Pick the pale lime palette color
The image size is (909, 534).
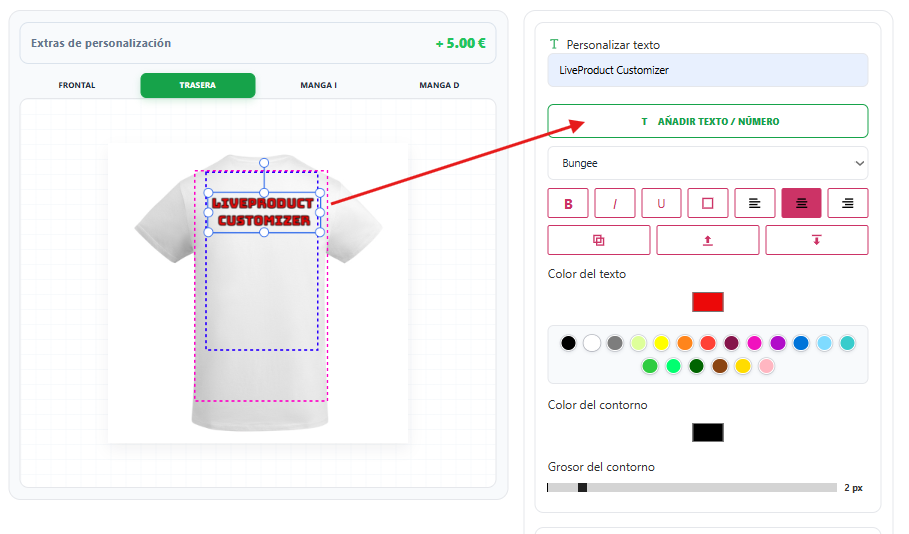point(638,343)
